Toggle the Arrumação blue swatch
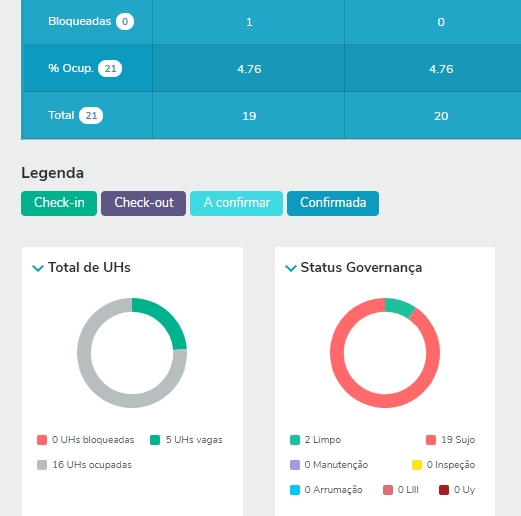 (295, 490)
